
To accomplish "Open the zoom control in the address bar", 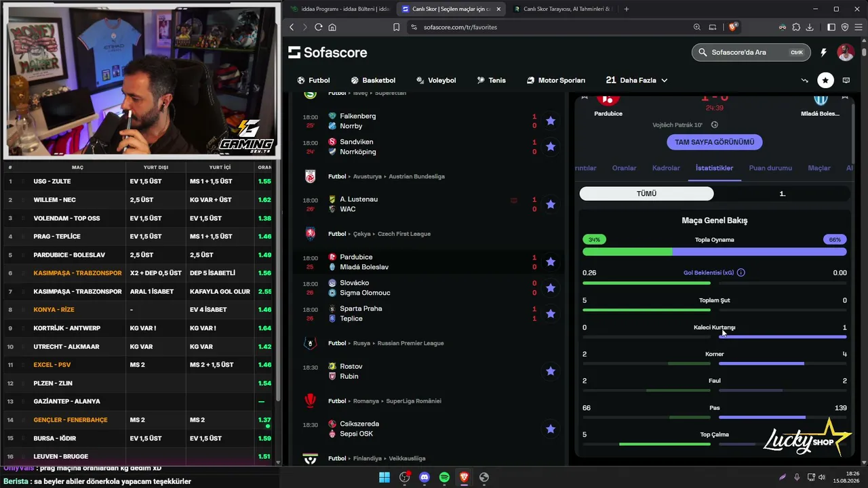I will 697,27.
